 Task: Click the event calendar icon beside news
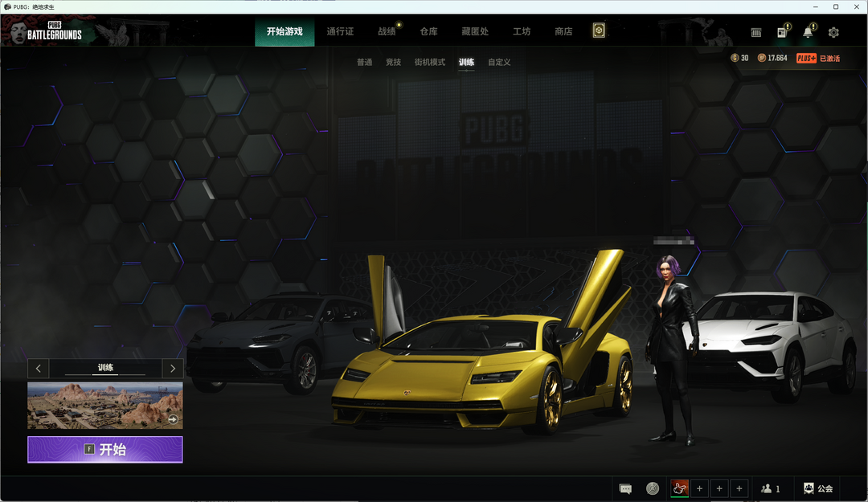(x=756, y=32)
